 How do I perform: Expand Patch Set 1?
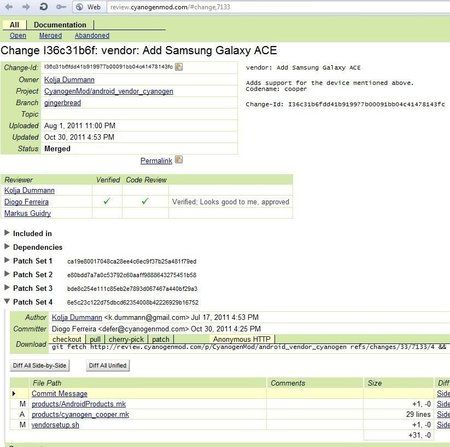click(7, 260)
